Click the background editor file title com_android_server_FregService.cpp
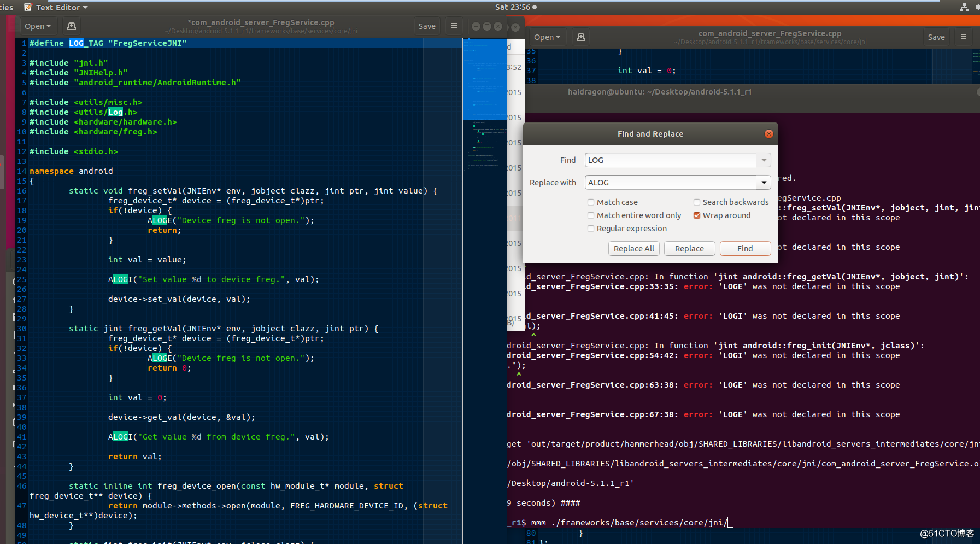The height and width of the screenshot is (544, 980). pyautogui.click(x=770, y=33)
